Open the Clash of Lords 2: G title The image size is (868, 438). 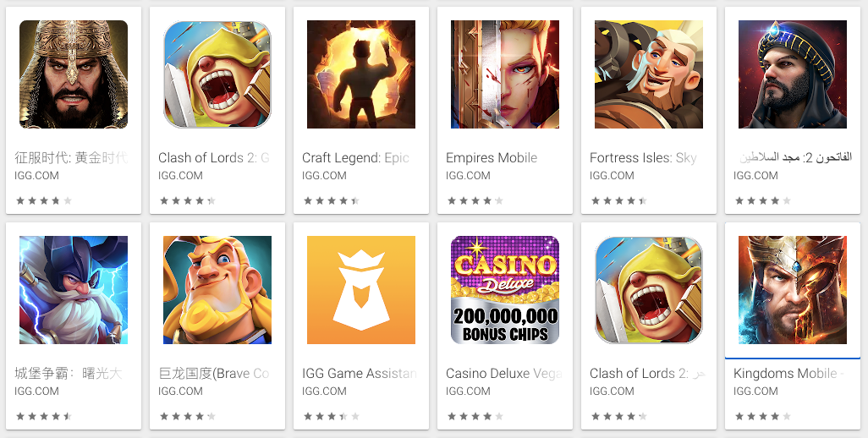pyautogui.click(x=214, y=157)
